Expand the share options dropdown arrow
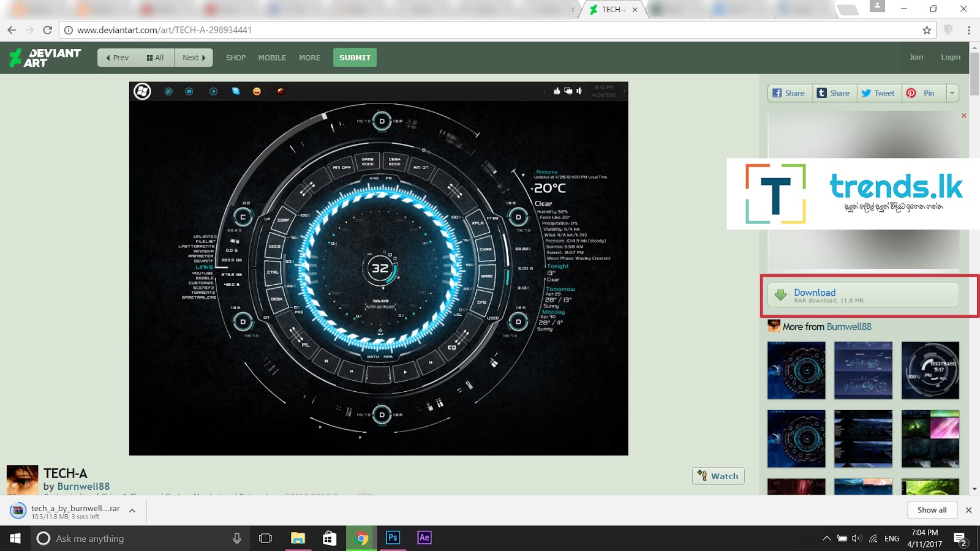980x551 pixels. click(952, 93)
